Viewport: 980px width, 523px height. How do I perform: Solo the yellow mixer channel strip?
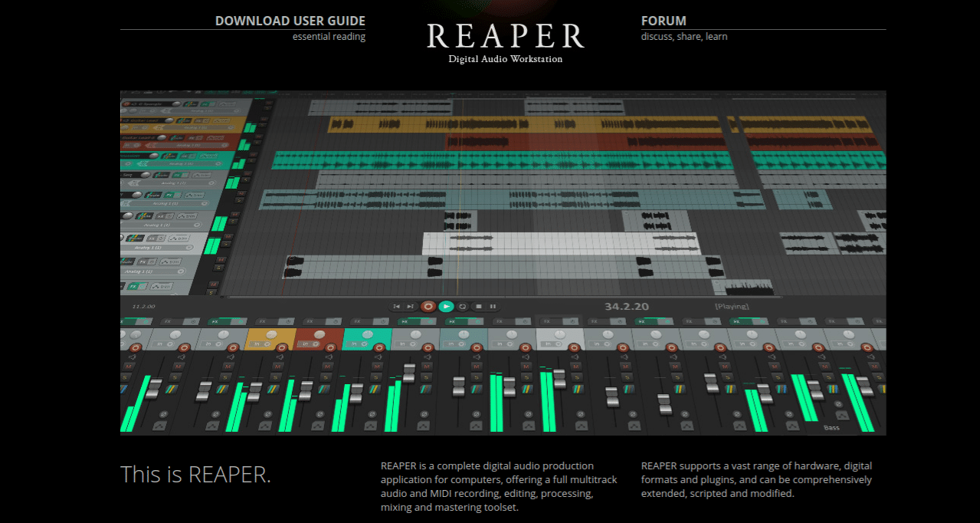(x=276, y=377)
